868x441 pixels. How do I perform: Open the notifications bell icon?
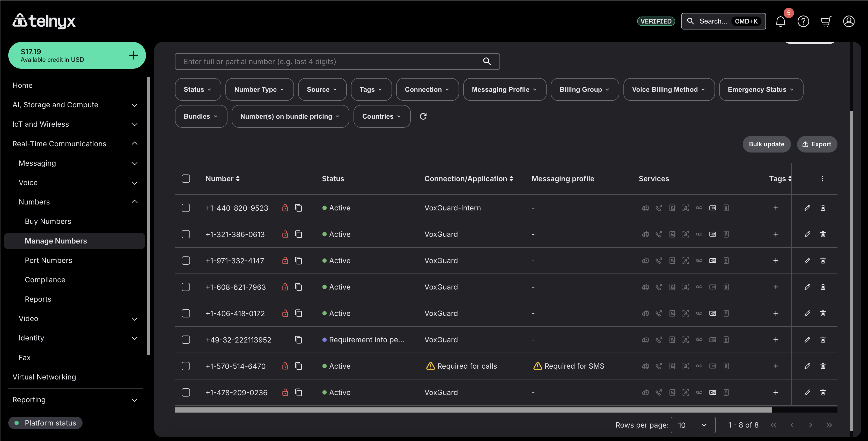pyautogui.click(x=780, y=21)
